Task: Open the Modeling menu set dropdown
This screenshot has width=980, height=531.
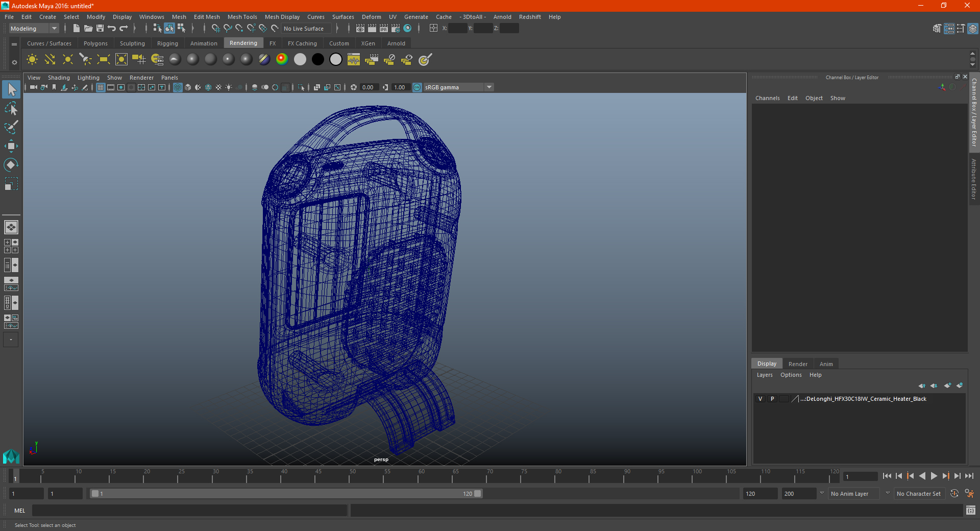Action: 34,29
